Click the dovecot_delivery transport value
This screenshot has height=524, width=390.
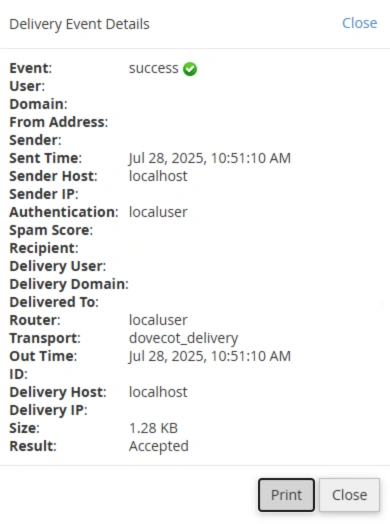click(x=183, y=338)
